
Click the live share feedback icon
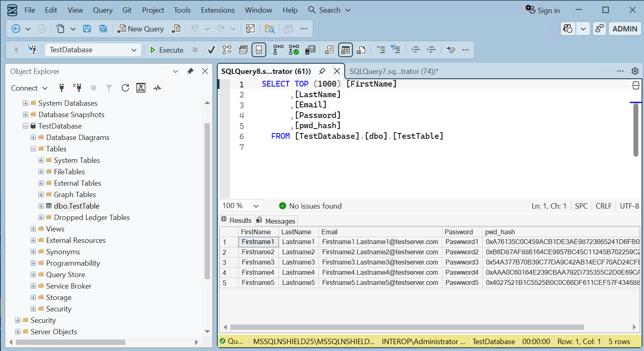pos(599,29)
